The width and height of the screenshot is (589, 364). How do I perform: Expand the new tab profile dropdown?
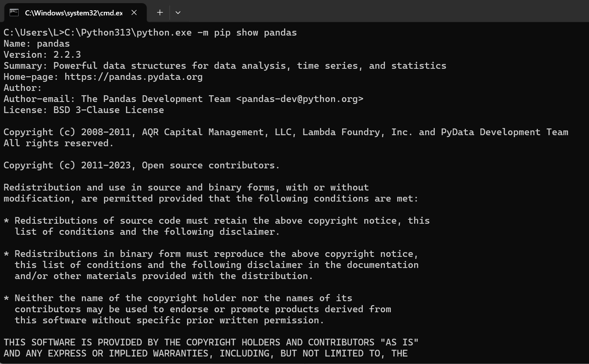[178, 13]
